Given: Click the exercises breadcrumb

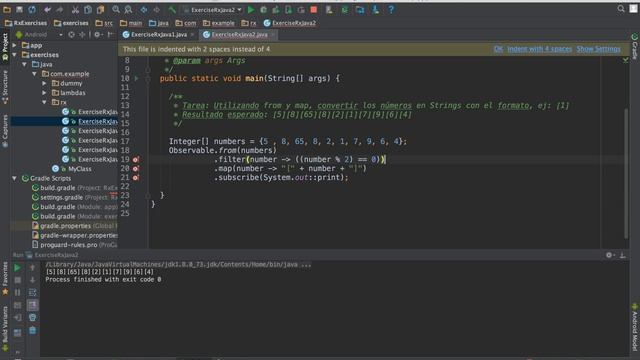Looking at the screenshot, I should point(71,23).
